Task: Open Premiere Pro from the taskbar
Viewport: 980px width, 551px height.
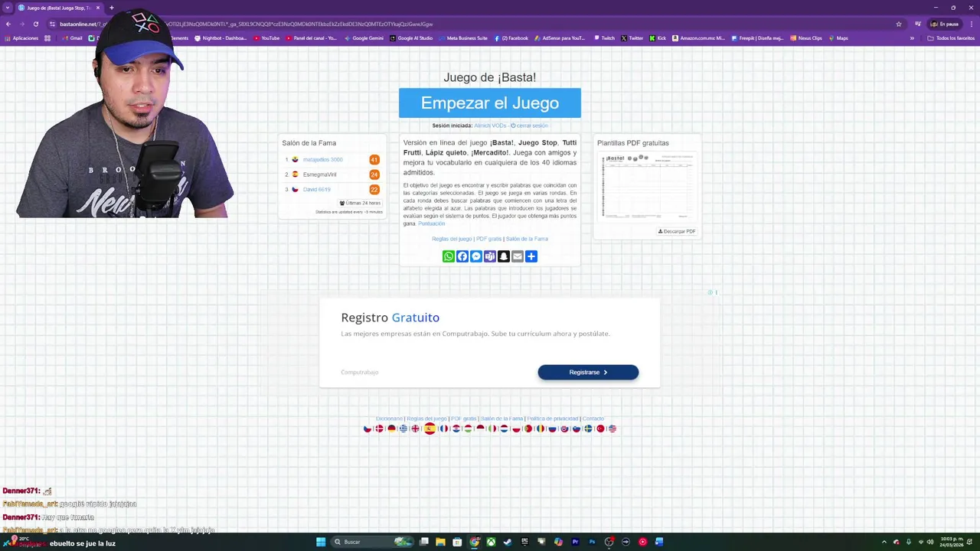Action: 575,542
